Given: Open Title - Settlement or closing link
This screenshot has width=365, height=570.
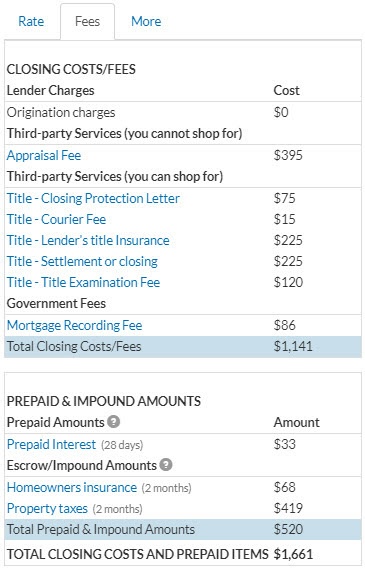Looking at the screenshot, I should point(82,261).
